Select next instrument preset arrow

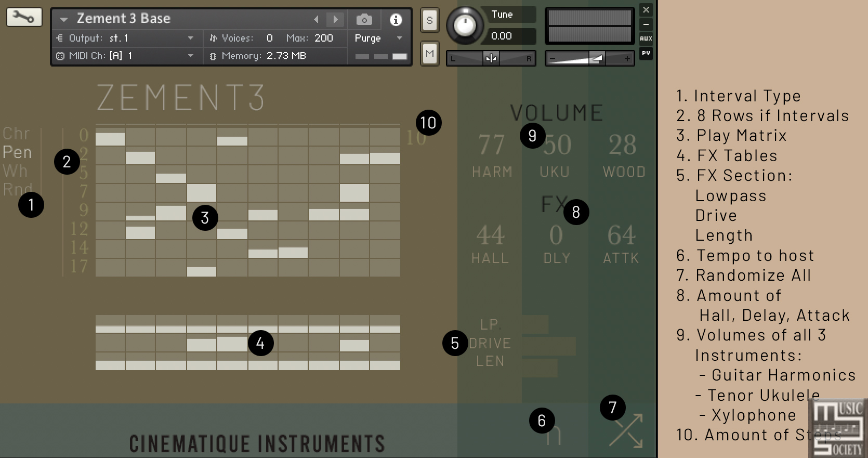335,19
